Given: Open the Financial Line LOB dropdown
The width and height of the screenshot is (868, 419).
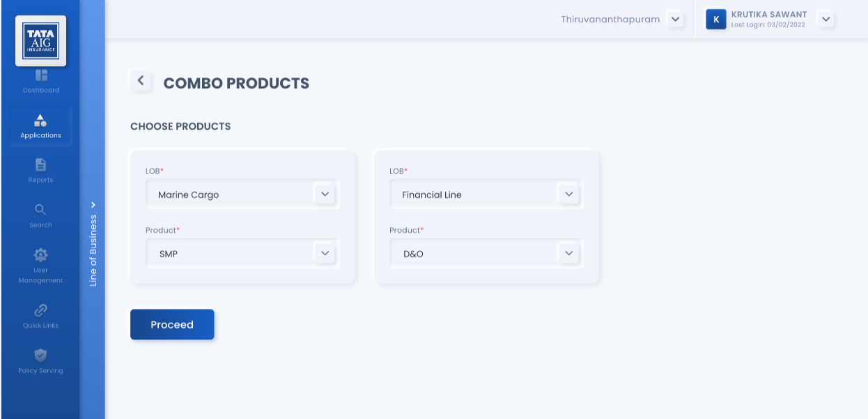Looking at the screenshot, I should point(486,195).
